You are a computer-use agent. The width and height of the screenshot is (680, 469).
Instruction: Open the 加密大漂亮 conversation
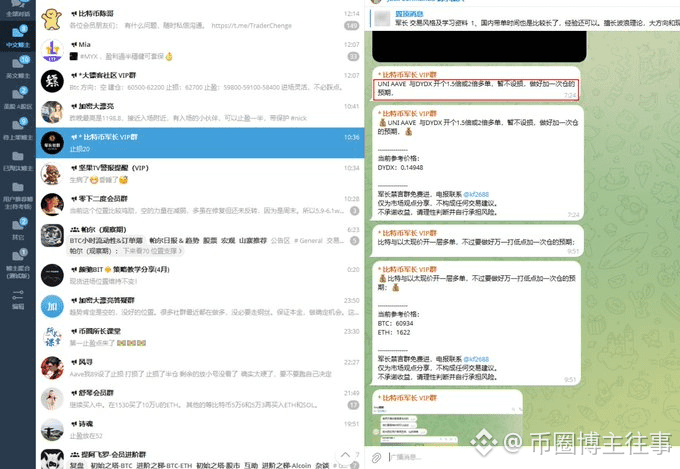pos(200,112)
